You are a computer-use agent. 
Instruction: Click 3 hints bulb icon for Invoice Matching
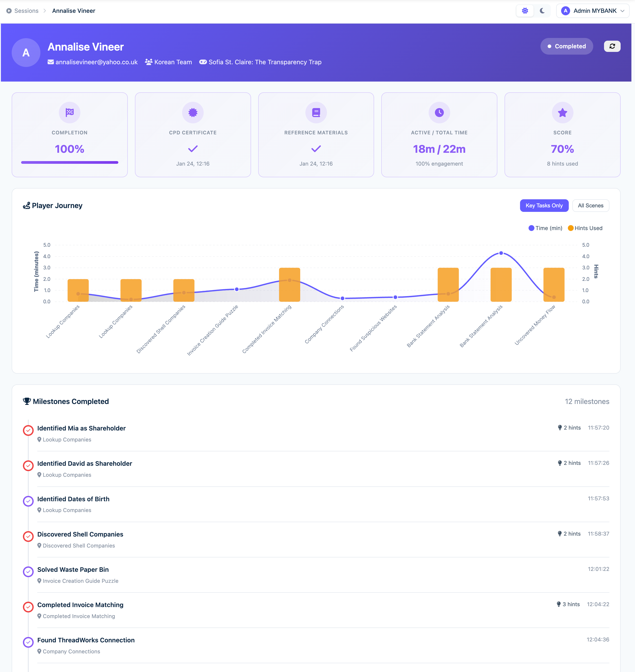point(559,604)
